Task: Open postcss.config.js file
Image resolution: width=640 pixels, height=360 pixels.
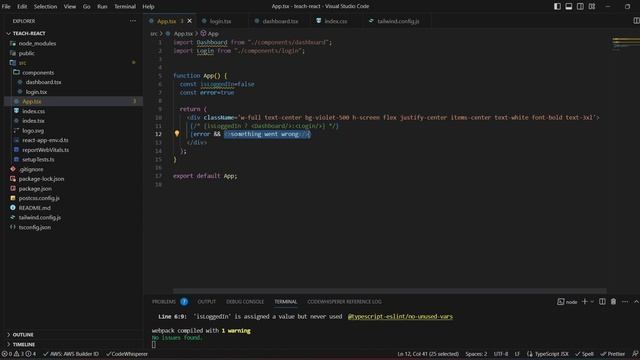Action: [x=39, y=198]
